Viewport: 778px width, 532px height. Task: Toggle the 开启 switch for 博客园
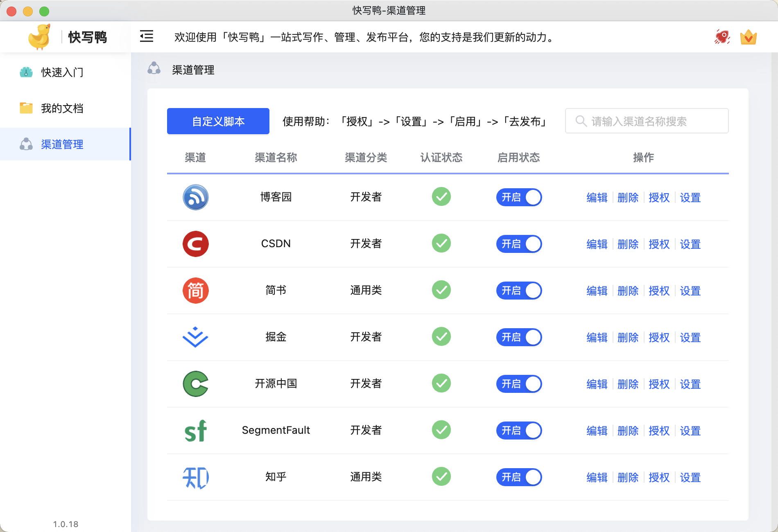pyautogui.click(x=519, y=197)
